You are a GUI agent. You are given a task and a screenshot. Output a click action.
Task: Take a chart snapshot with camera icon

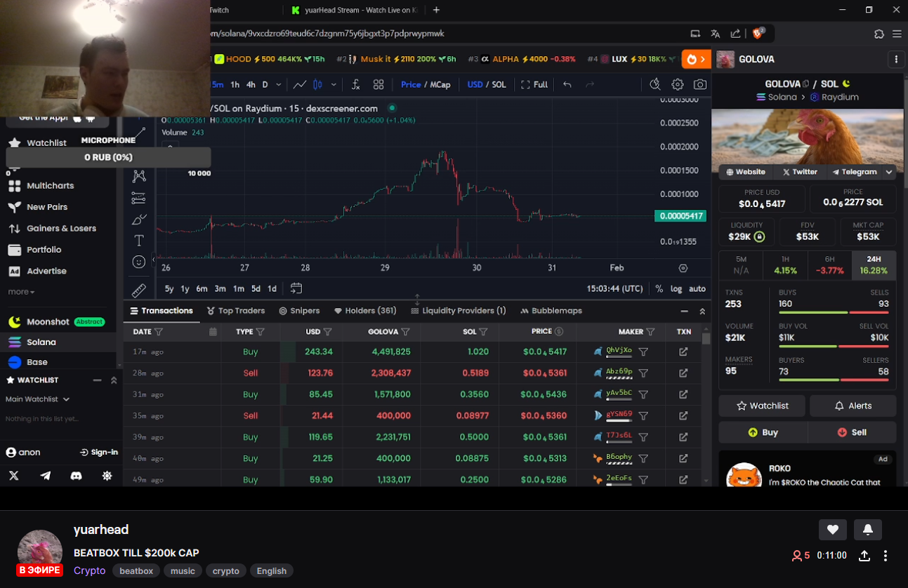coord(700,85)
